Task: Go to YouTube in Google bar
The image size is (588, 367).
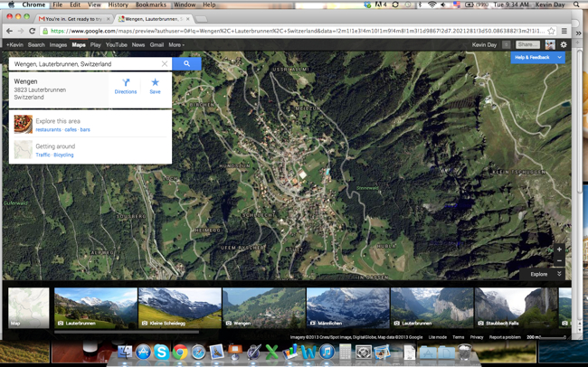Action: 117,44
